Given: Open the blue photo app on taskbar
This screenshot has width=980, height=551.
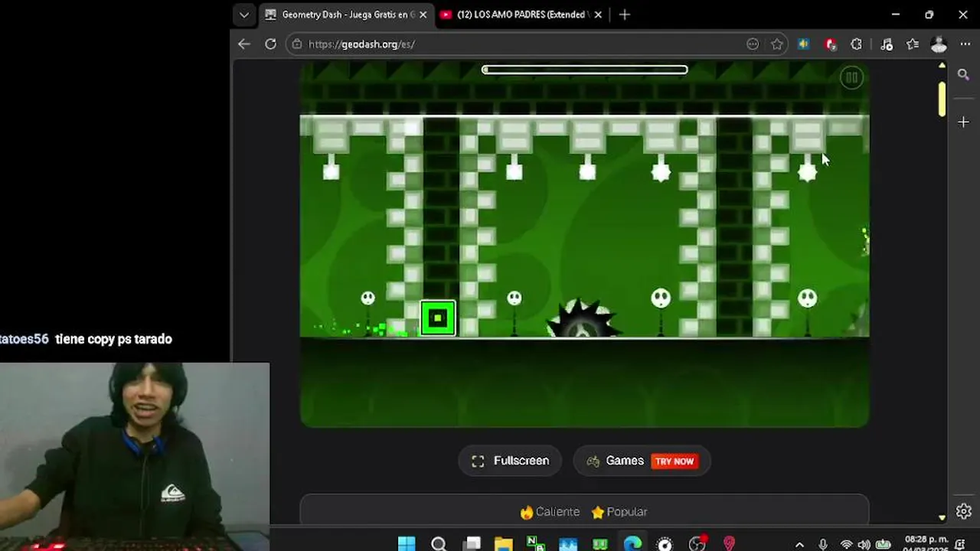Looking at the screenshot, I should [568, 543].
